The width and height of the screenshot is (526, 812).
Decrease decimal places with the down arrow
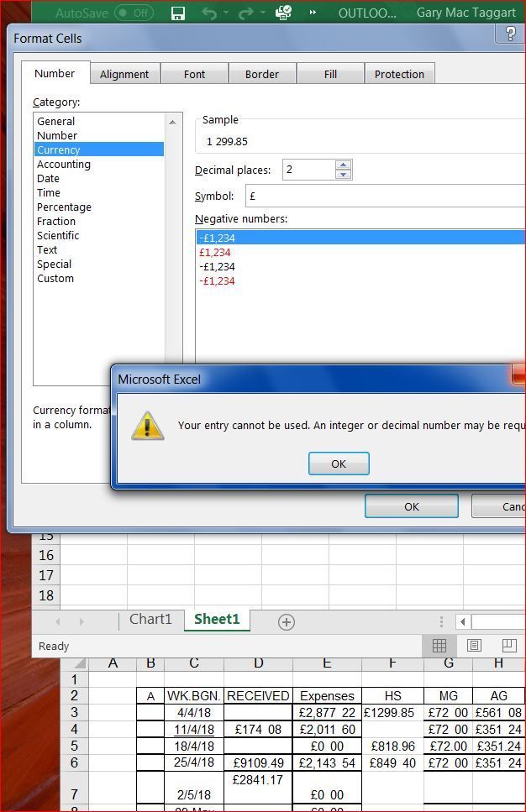click(343, 175)
